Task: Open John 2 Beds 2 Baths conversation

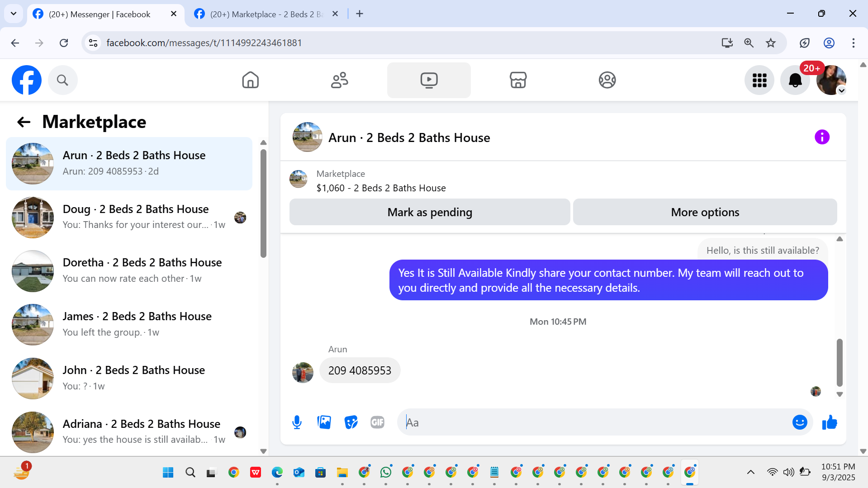Action: (x=129, y=379)
